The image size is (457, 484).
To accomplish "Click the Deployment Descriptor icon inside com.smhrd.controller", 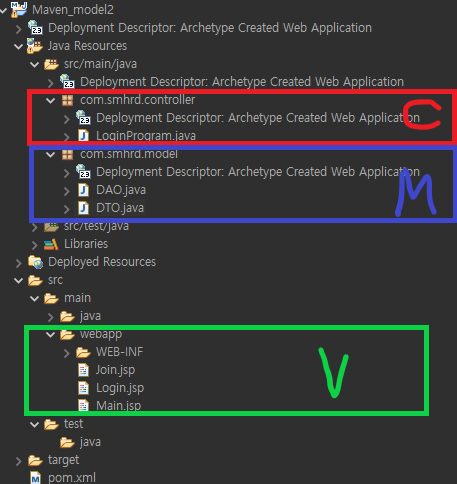I will pos(83,118).
